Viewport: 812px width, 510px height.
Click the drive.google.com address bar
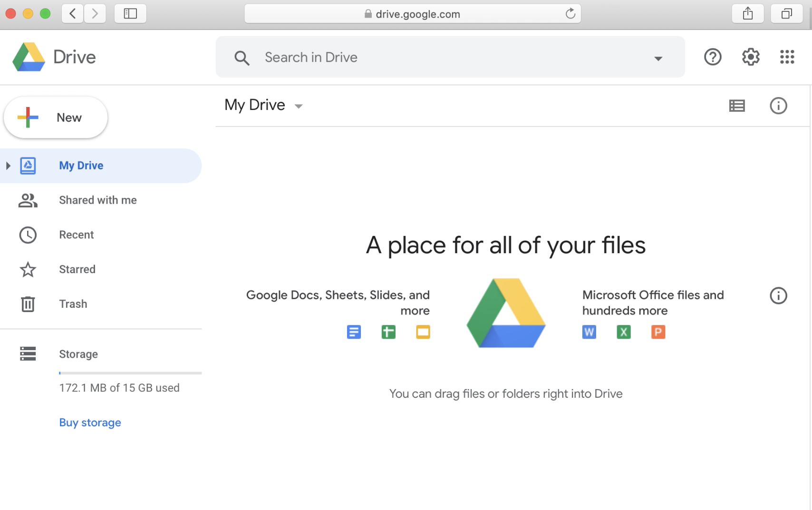coord(413,14)
